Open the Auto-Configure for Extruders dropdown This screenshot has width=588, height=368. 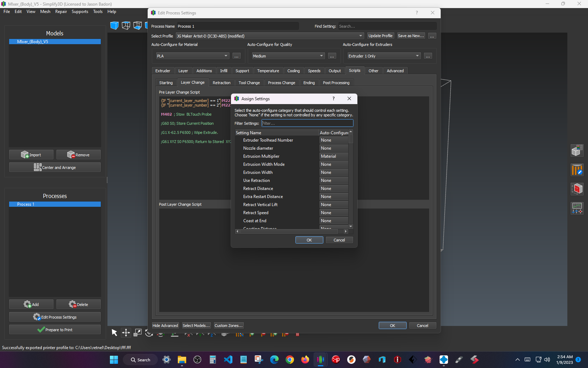point(384,56)
